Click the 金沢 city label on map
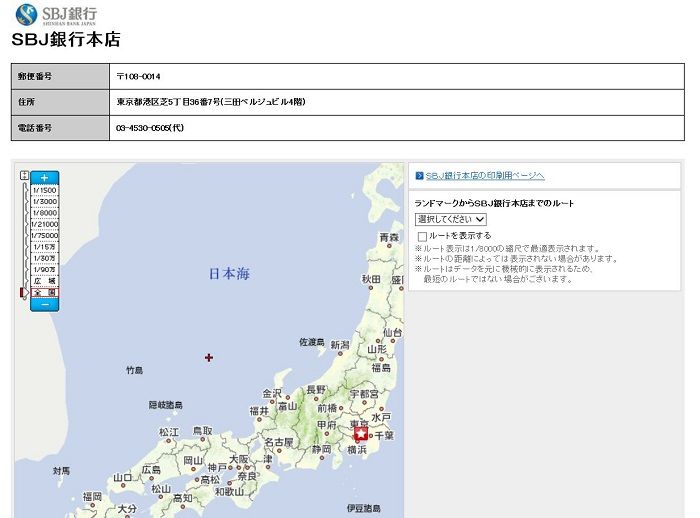This screenshot has height=518, width=700. click(272, 393)
